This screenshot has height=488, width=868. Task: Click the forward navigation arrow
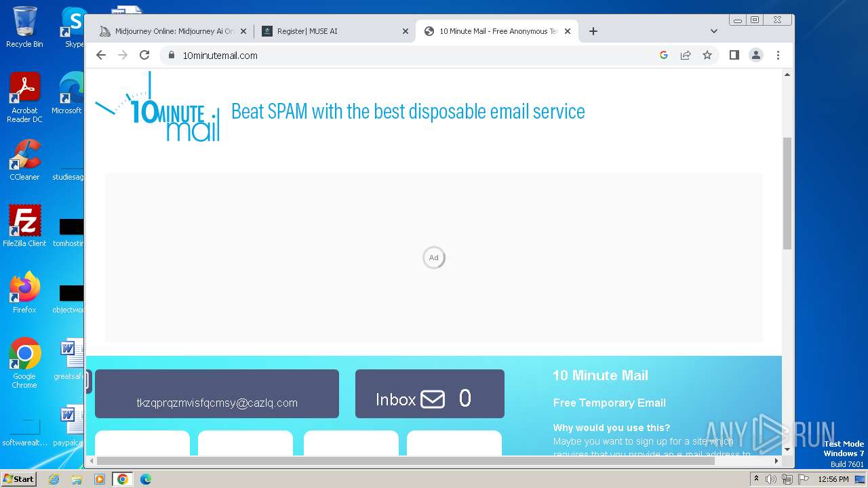tap(123, 56)
